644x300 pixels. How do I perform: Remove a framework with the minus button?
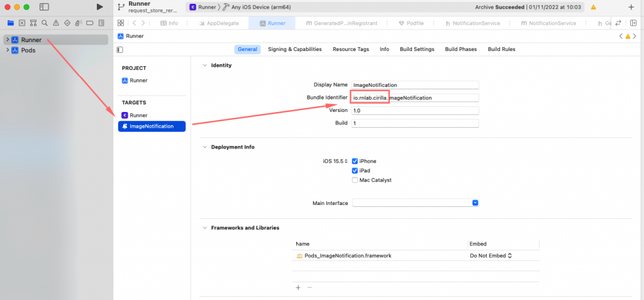(309, 287)
